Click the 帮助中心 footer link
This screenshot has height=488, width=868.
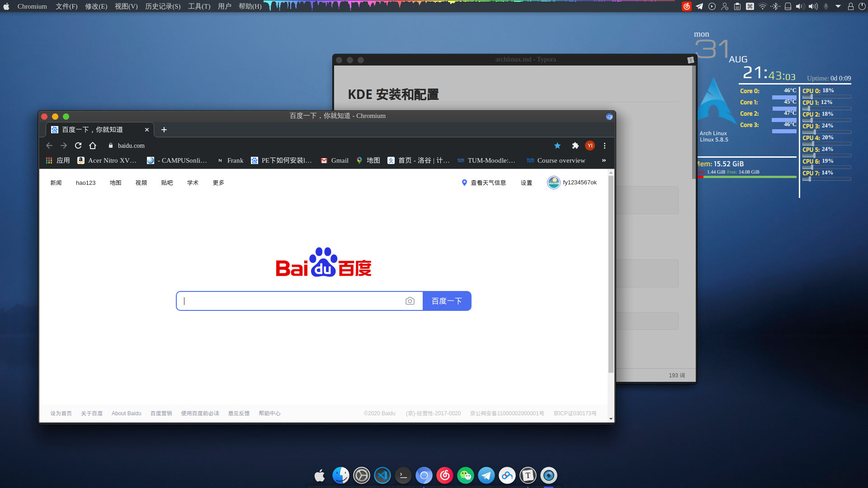point(270,413)
